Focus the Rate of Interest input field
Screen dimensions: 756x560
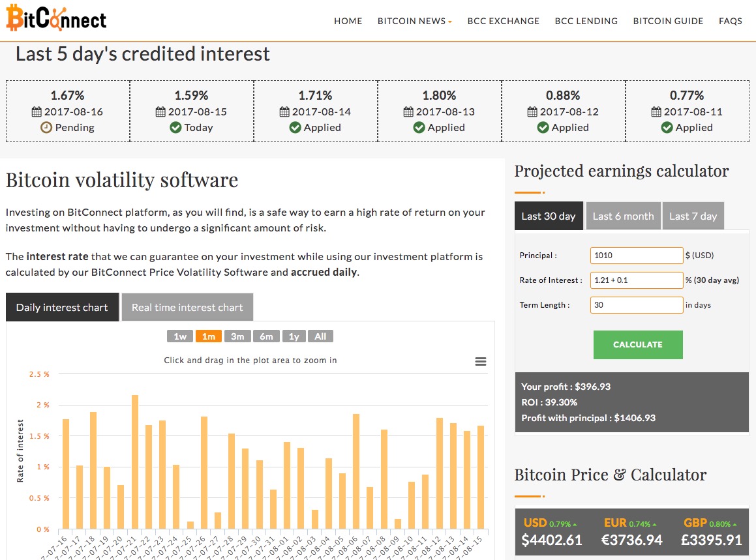(x=637, y=280)
